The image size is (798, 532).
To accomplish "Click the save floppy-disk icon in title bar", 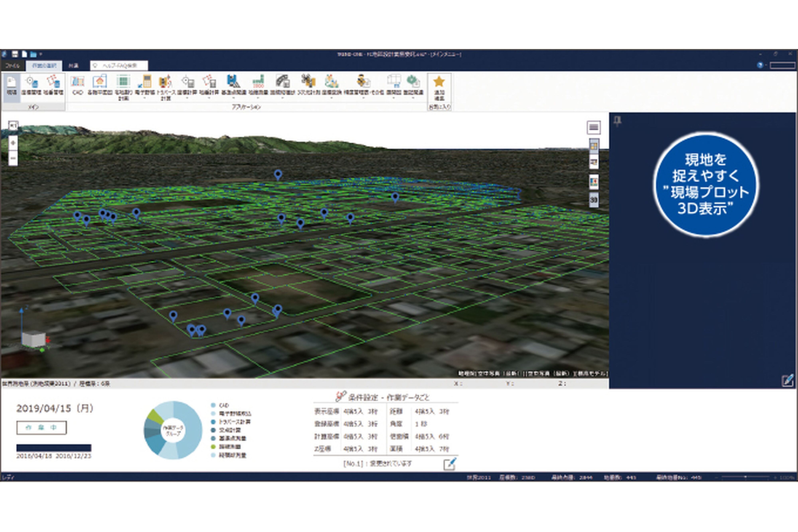I will [x=15, y=54].
